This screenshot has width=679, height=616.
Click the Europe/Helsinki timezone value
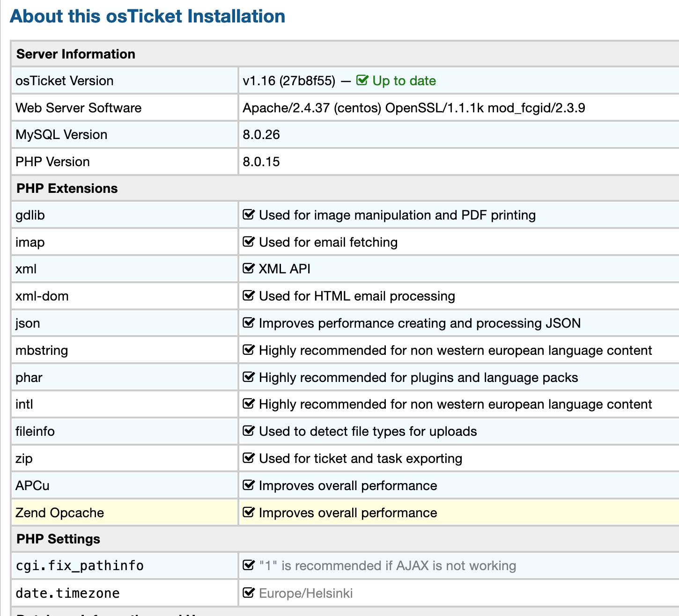coord(306,593)
